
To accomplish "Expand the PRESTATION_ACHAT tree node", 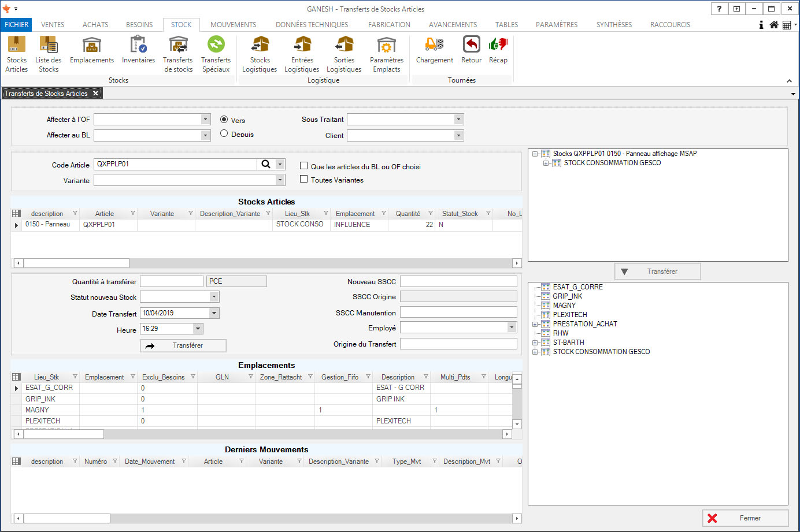I will 535,324.
